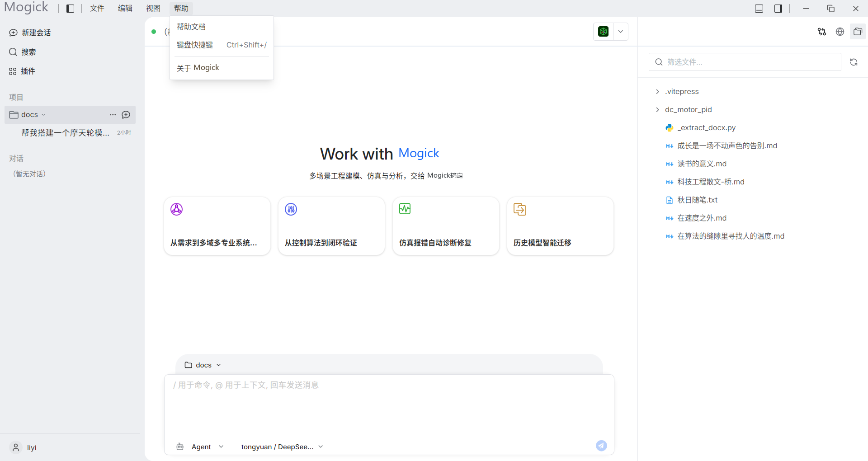868x461 pixels.
Task: Add new chat in docs project
Action: [x=126, y=115]
